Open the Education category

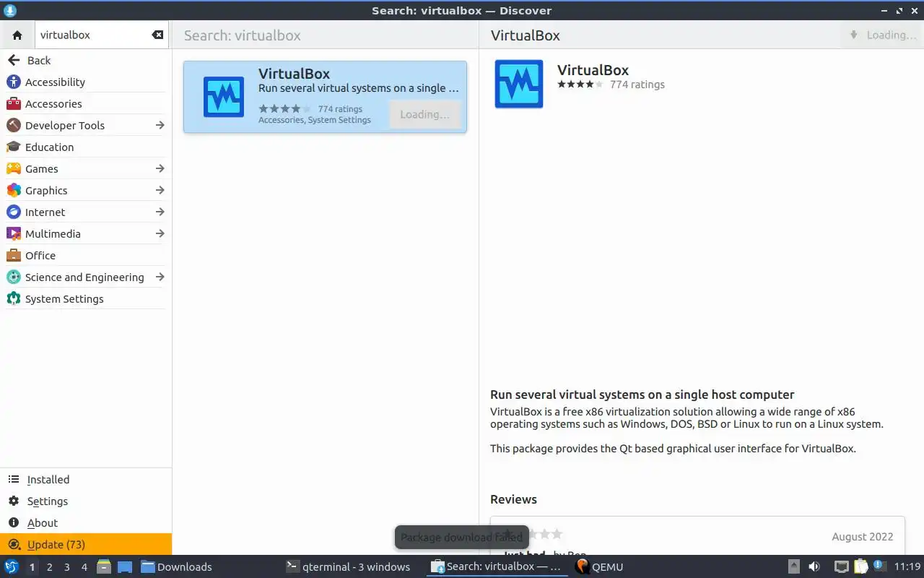(86, 147)
